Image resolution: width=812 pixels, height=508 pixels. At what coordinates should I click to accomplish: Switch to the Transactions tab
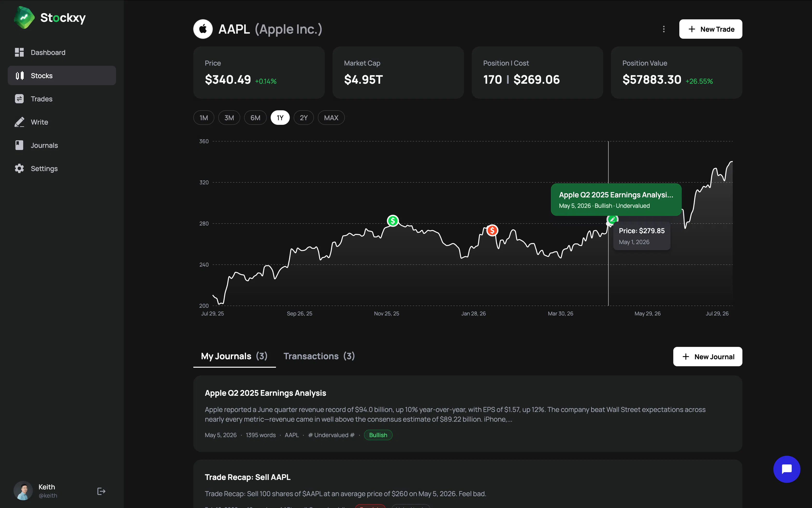coord(319,356)
